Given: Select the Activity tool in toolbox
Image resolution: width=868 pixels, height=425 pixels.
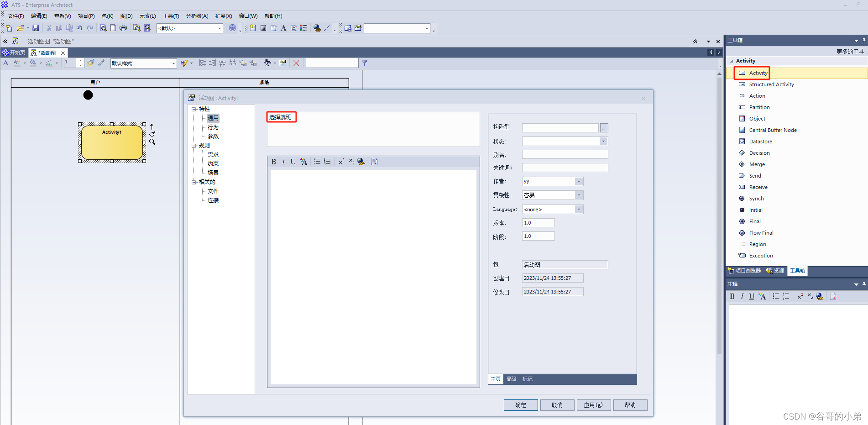Looking at the screenshot, I should pyautogui.click(x=758, y=73).
